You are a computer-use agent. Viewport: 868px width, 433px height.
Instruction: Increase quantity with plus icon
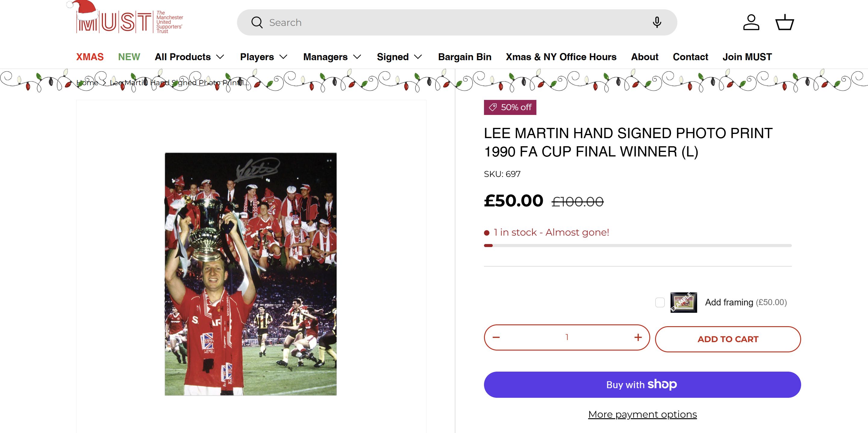(638, 337)
